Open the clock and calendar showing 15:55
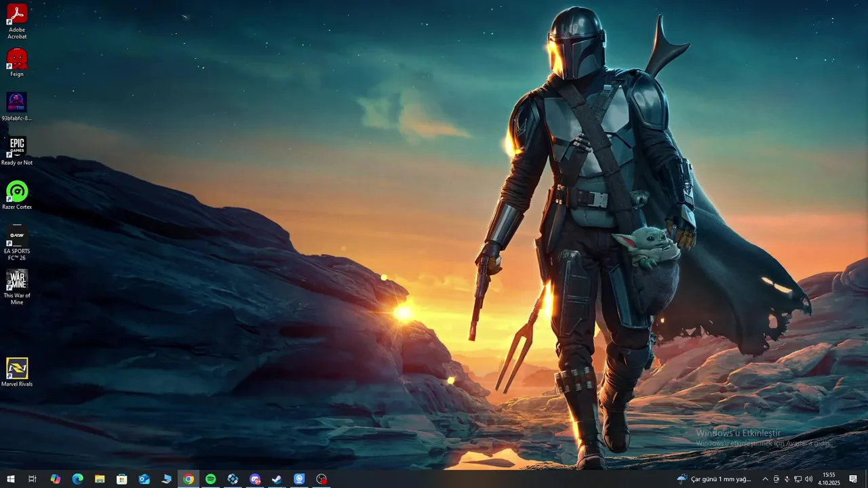The image size is (868, 488). click(829, 479)
